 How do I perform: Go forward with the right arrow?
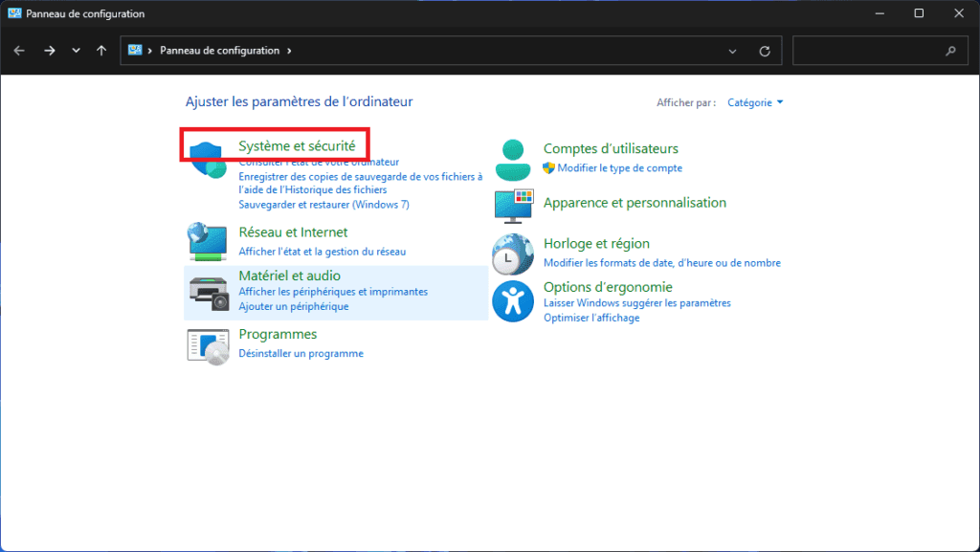[x=50, y=51]
